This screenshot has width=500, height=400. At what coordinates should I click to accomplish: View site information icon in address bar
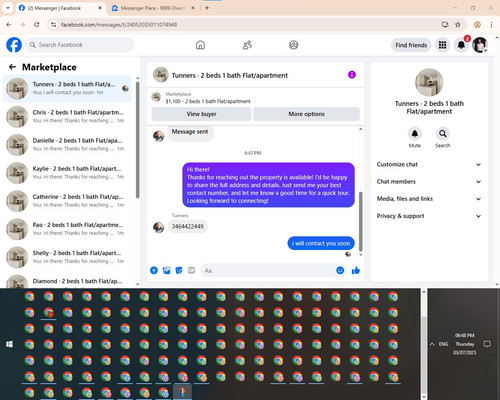(54, 25)
